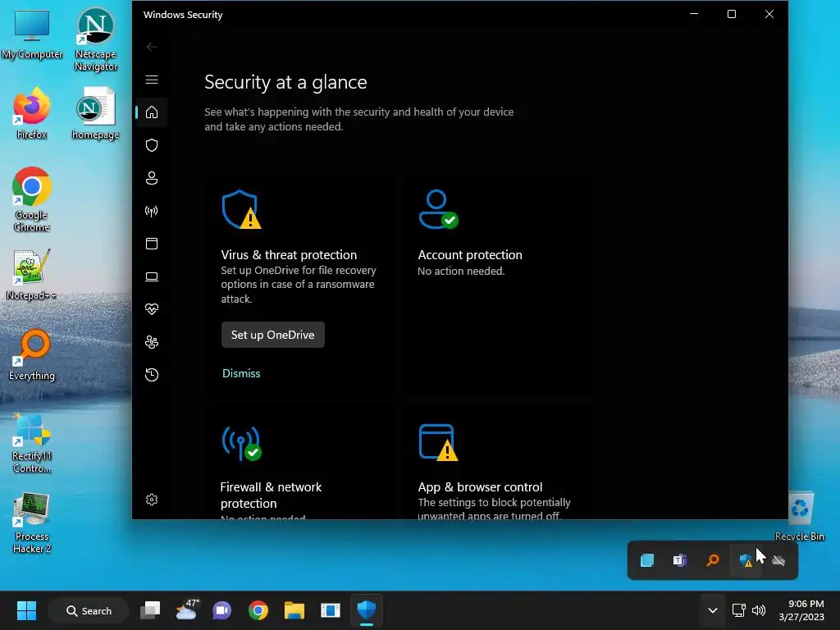Dismiss the OneDrive recommendation
This screenshot has height=630, width=840.
[x=241, y=373]
